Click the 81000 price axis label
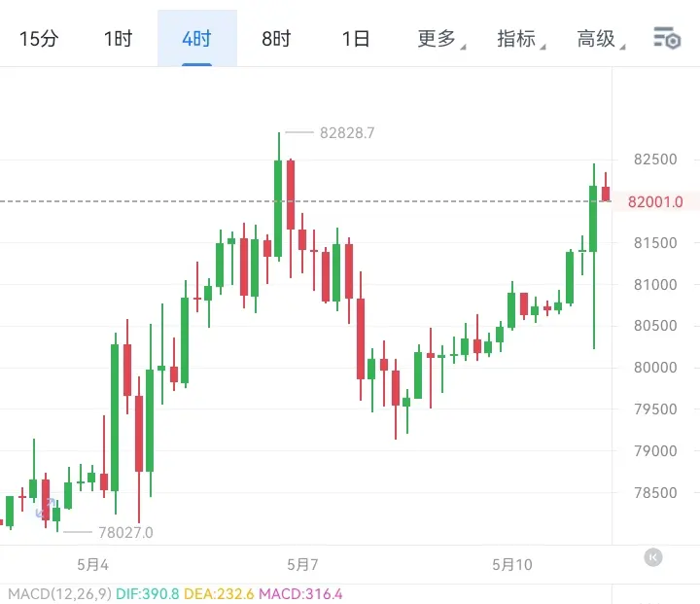This screenshot has width=700, height=604. (x=655, y=285)
